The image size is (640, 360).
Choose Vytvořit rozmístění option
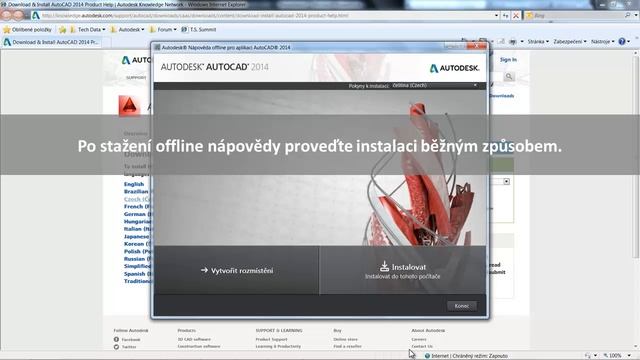pos(237,270)
